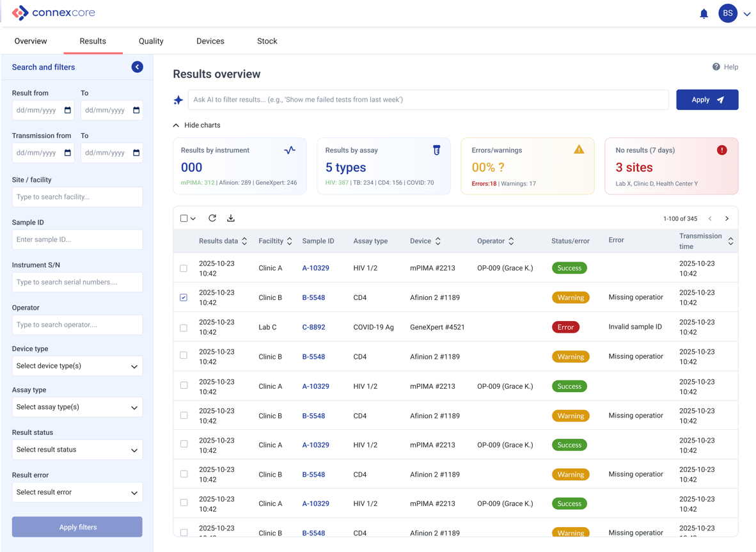Go to previous results page
Viewport: 756px width, 552px height.
tap(710, 218)
